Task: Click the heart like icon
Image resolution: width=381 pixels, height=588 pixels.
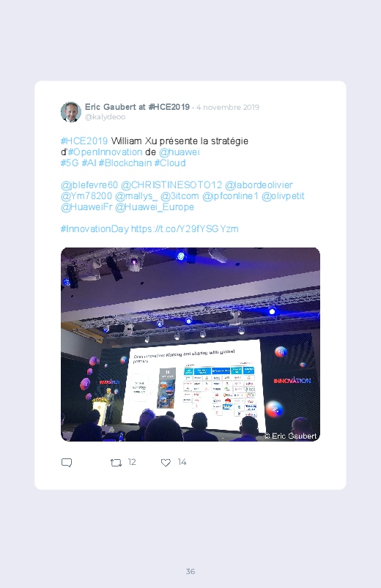Action: pos(166,463)
